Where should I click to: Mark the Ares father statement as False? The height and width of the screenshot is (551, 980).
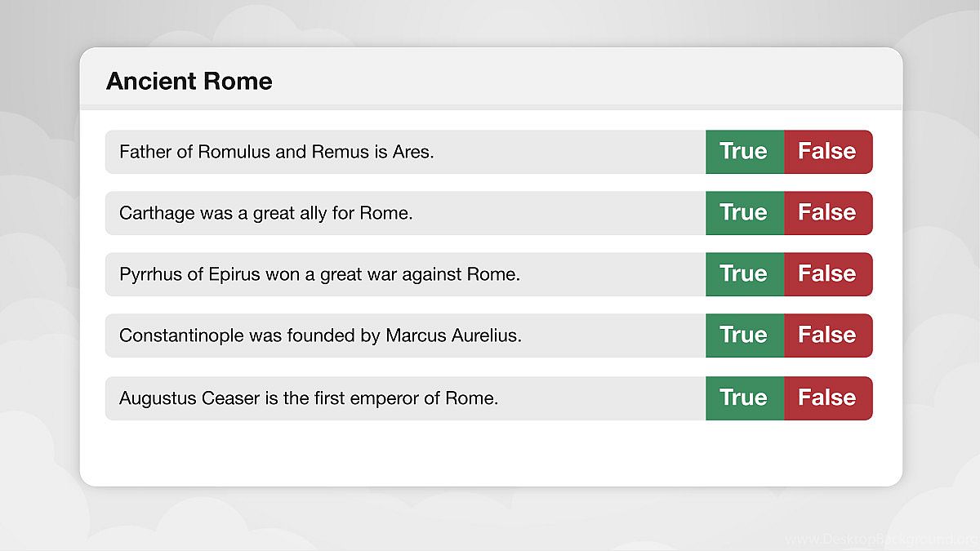click(x=827, y=152)
